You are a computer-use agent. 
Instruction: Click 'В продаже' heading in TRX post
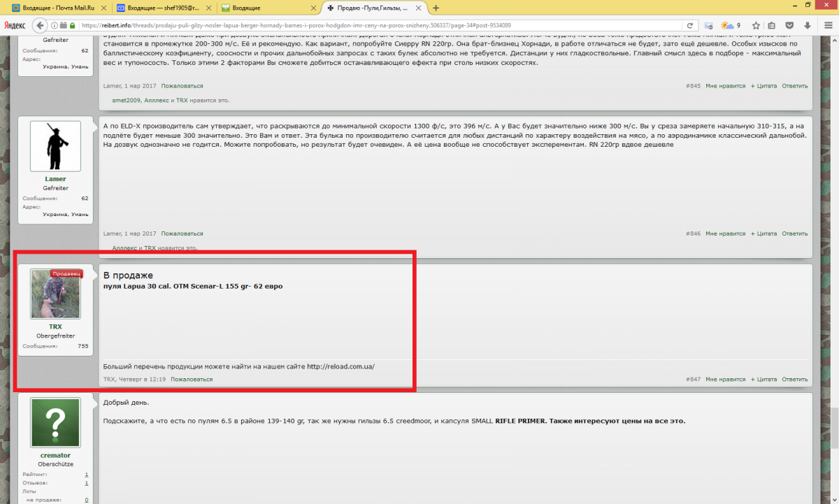pos(128,275)
